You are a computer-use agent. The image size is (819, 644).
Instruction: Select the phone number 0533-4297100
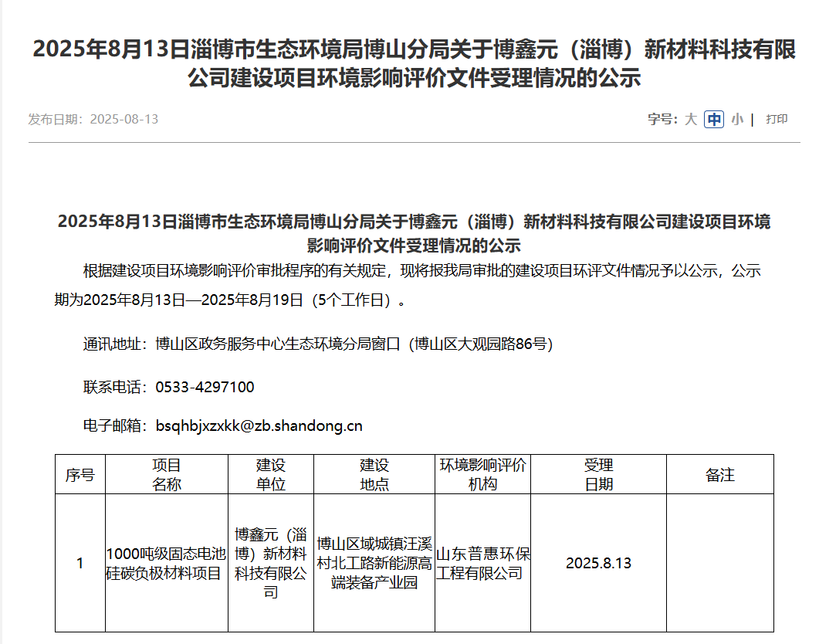click(x=205, y=387)
